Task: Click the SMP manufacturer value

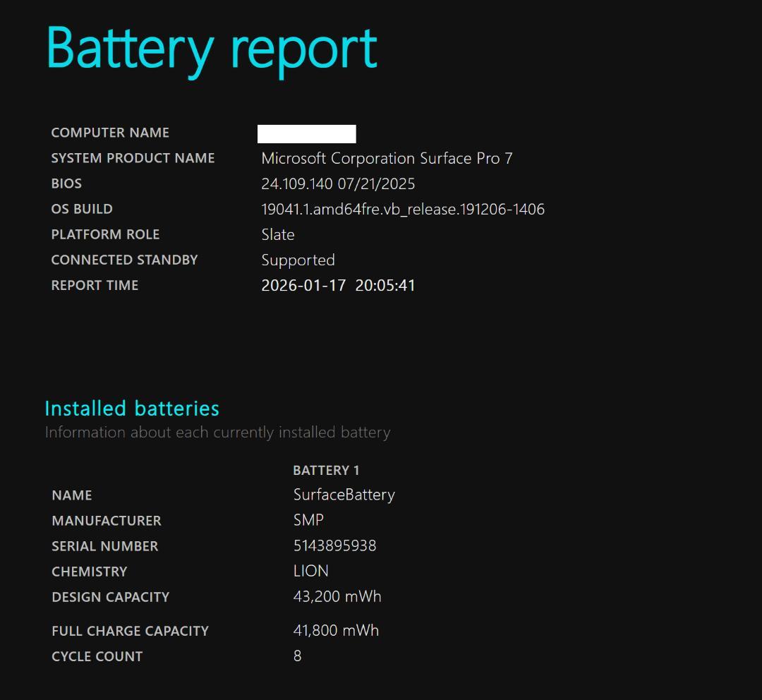Action: click(308, 520)
